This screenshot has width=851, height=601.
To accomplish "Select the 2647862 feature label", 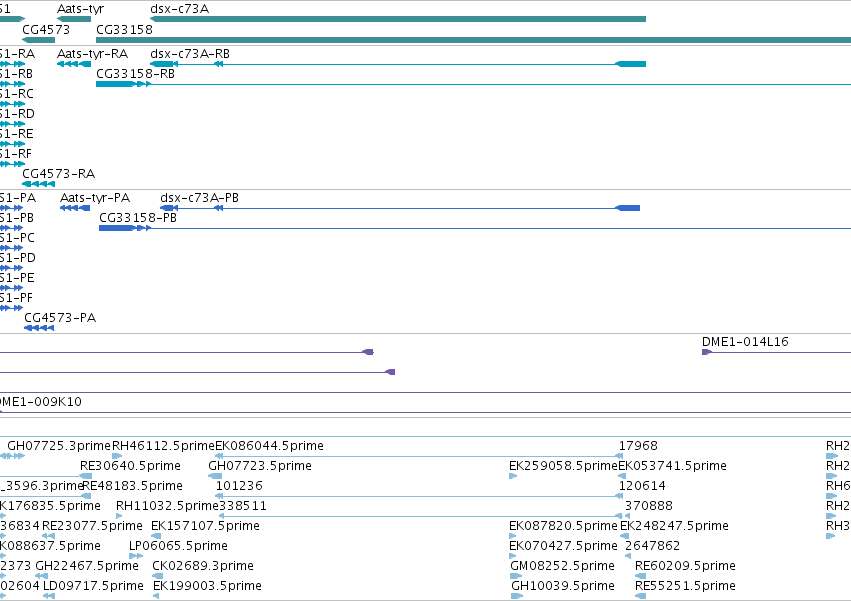I will click(x=652, y=546).
